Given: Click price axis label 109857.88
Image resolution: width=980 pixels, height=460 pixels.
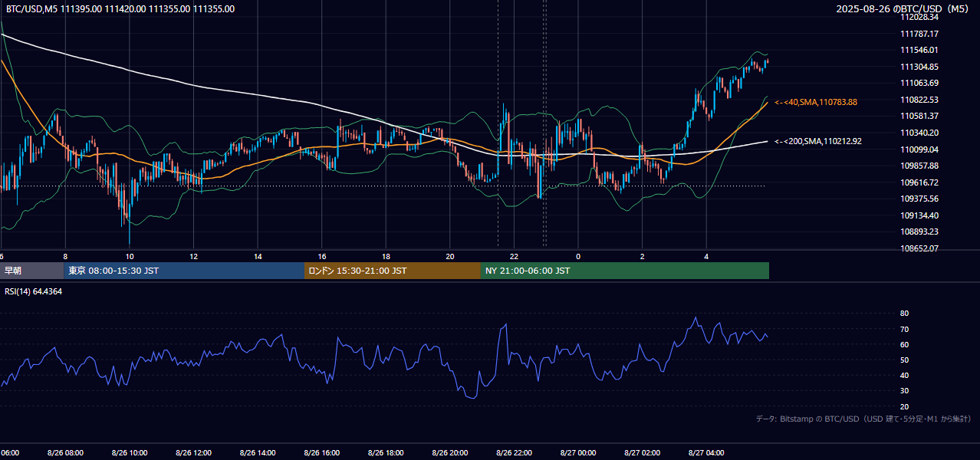Looking at the screenshot, I should 919,166.
